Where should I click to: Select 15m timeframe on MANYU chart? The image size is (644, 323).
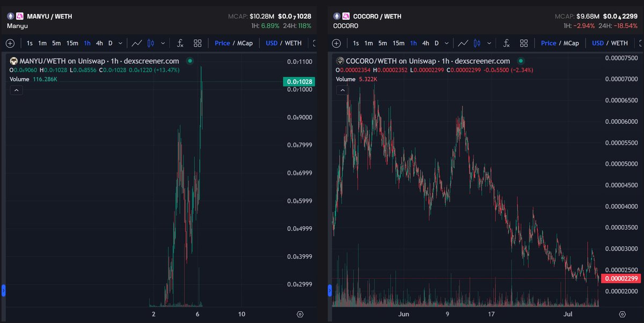[72, 43]
